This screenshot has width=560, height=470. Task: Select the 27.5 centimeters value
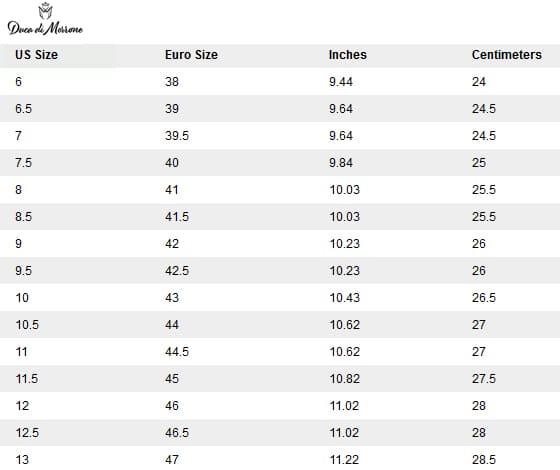pos(484,379)
